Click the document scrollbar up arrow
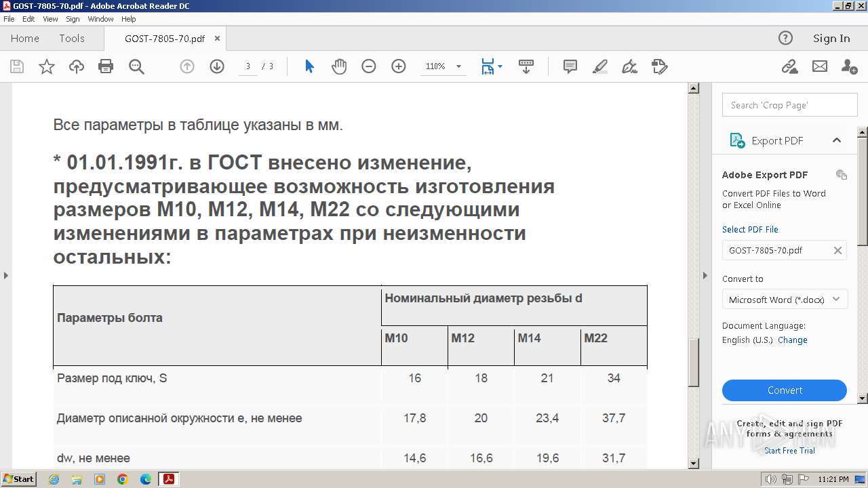Viewport: 868px width, 488px height. click(693, 88)
